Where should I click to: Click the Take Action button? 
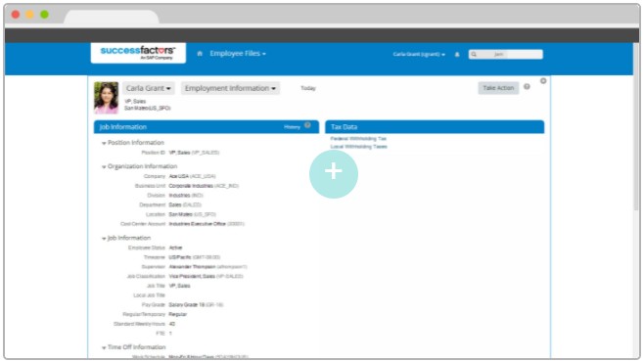[498, 88]
